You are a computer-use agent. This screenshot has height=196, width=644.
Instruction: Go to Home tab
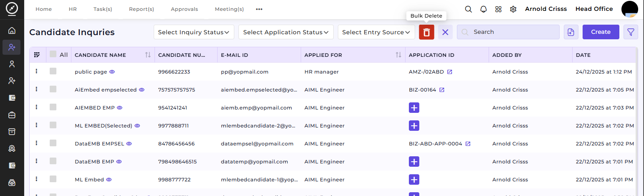(x=43, y=9)
